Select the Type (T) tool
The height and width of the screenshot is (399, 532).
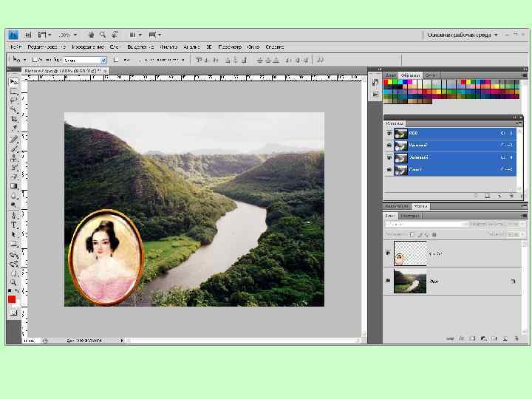coord(13,225)
